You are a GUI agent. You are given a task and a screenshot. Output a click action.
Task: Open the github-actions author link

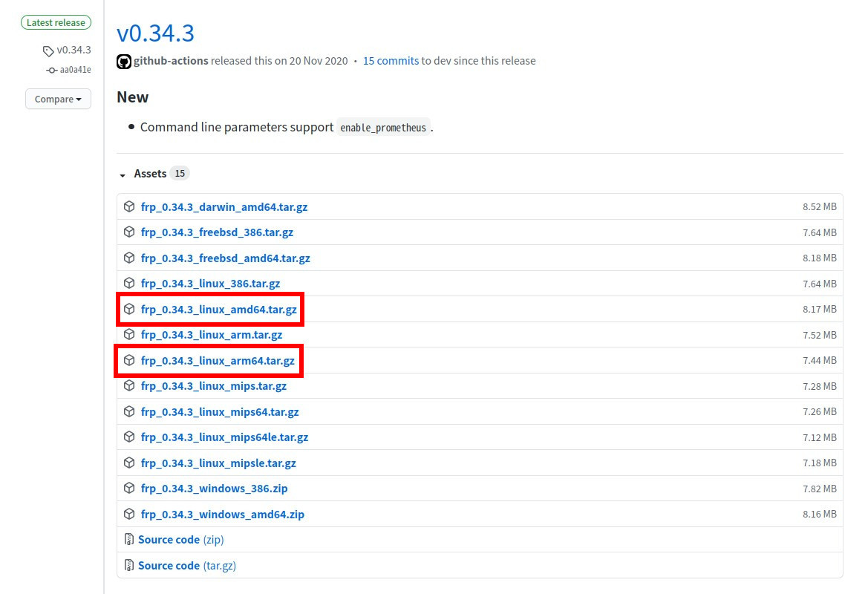(x=171, y=61)
